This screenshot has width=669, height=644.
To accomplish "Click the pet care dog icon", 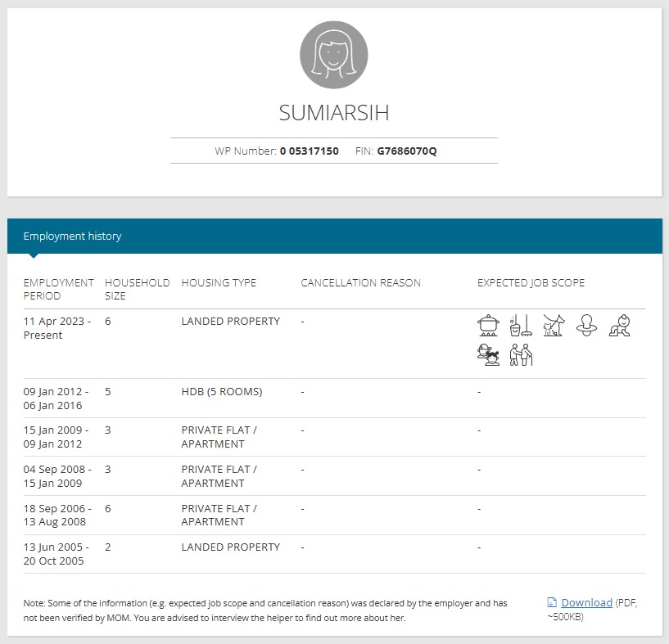I will (x=554, y=326).
